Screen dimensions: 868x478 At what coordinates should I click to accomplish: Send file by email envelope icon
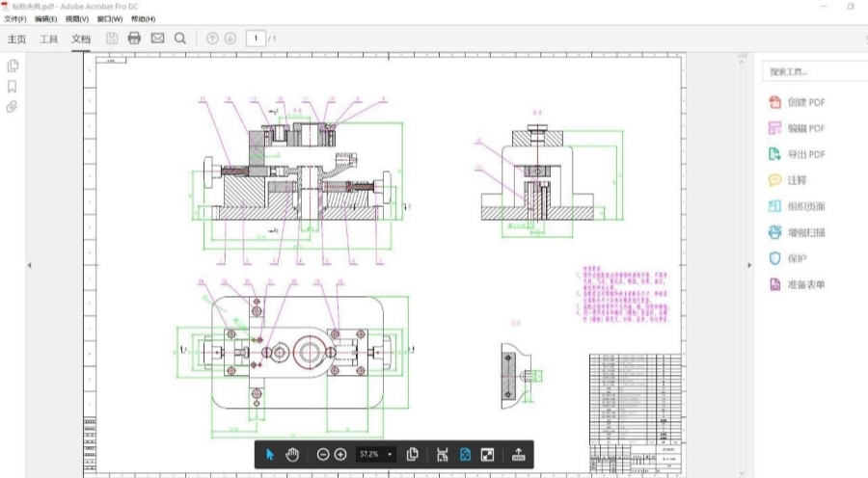tap(158, 39)
